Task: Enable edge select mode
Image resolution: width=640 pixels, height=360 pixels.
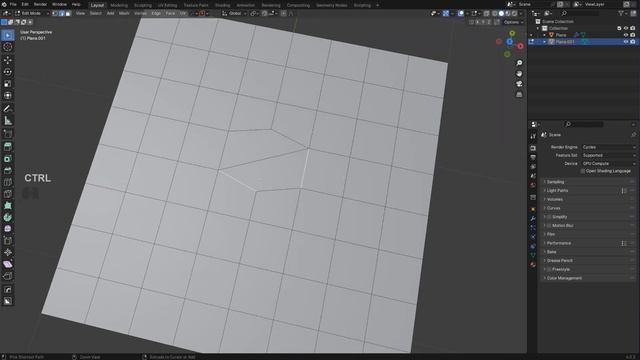Action: click(x=62, y=13)
